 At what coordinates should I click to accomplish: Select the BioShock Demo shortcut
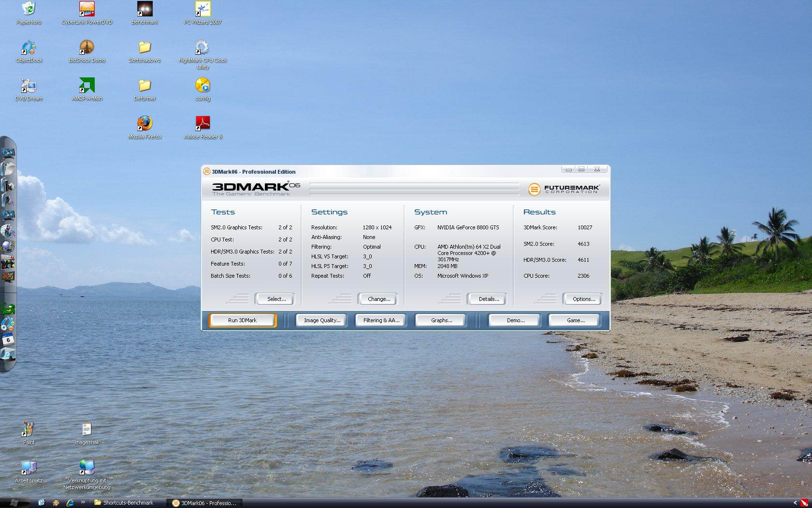(87, 51)
